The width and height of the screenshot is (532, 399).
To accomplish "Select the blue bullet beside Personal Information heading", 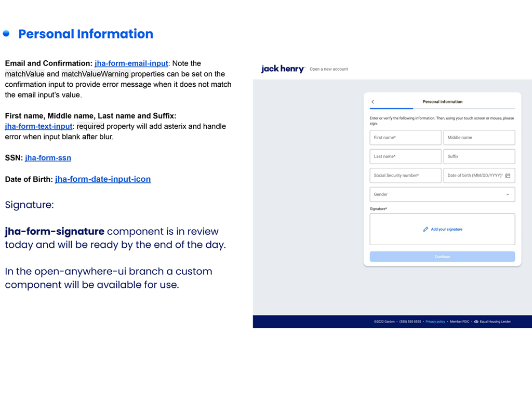I will (6, 34).
